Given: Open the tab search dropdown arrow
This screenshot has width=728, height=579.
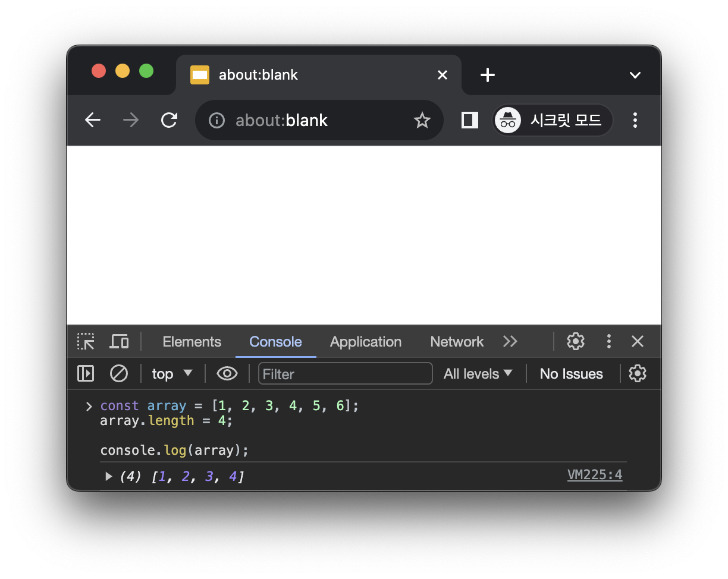Looking at the screenshot, I should pos(635,75).
